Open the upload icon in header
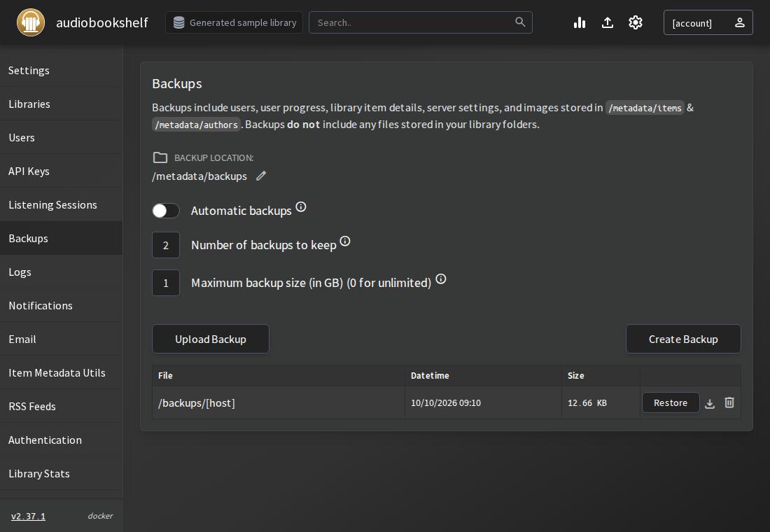This screenshot has width=770, height=532. pyautogui.click(x=608, y=22)
